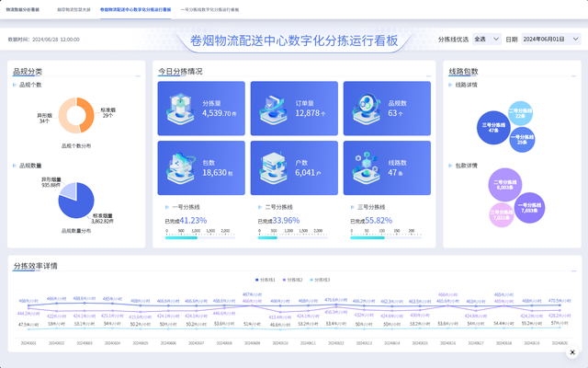Click the 已完成41.23% value
588x368 pixels.
point(186,221)
